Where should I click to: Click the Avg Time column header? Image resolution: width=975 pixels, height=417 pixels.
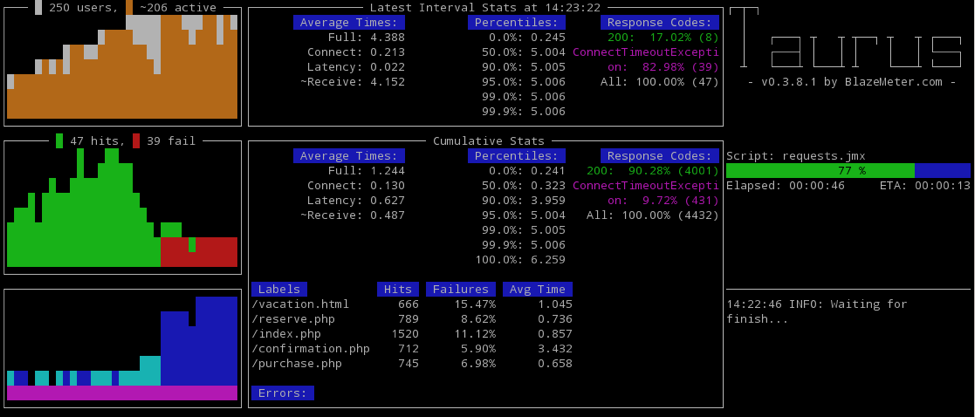point(538,289)
